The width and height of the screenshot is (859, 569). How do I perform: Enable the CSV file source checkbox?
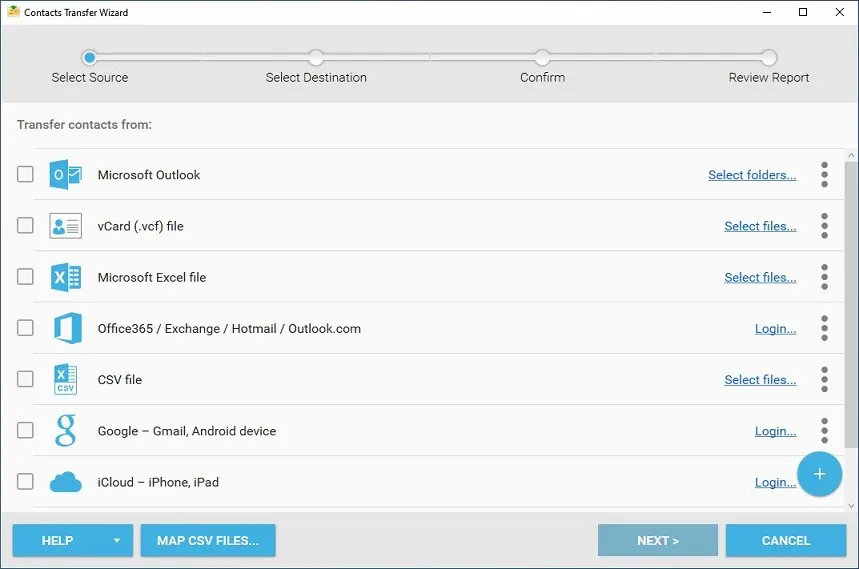[25, 379]
